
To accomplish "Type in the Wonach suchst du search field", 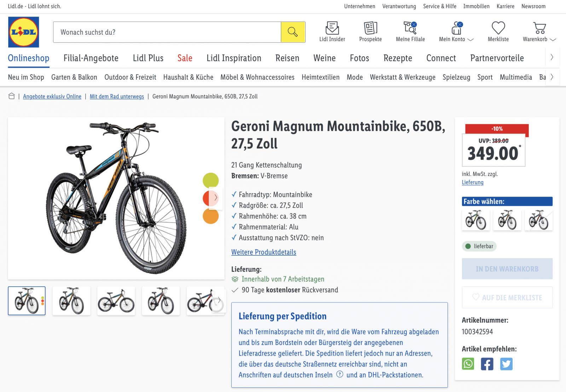I will [167, 32].
